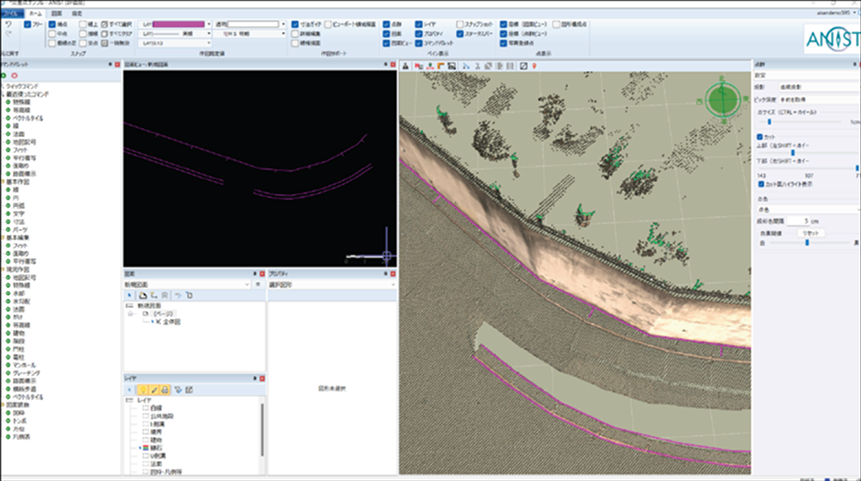The width and height of the screenshot is (861, 481).
Task: Click the first person-shaped icon in point cloud toolbar
Action: pos(405,66)
